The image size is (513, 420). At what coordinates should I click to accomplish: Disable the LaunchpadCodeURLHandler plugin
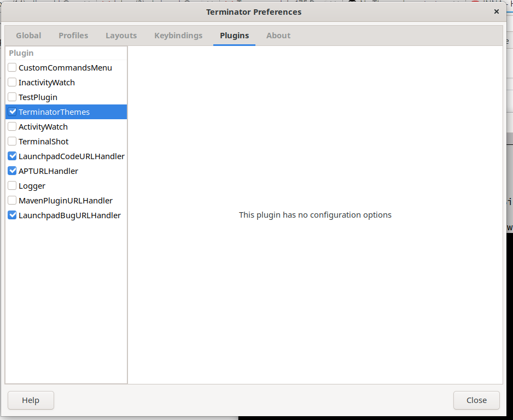[11, 156]
